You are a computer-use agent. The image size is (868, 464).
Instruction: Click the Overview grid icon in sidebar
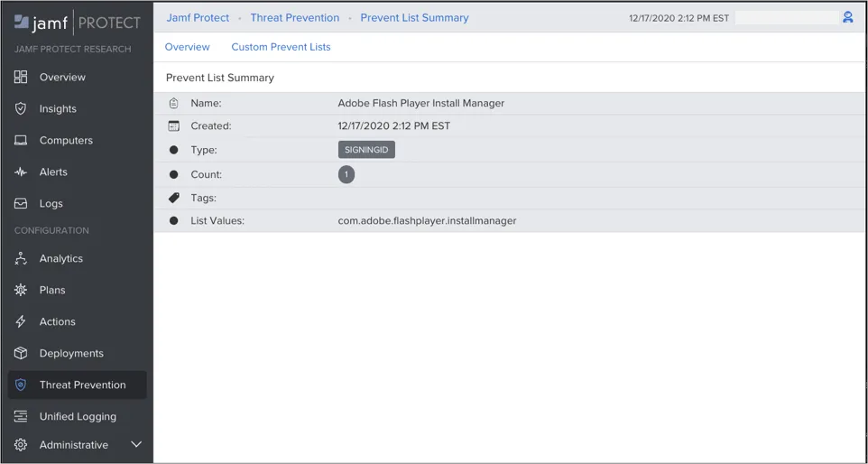coord(21,77)
